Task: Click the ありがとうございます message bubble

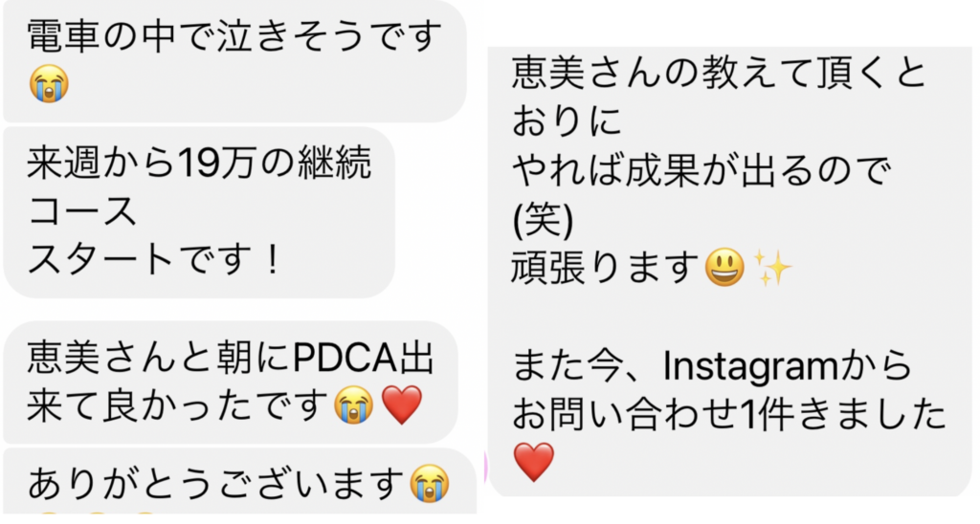Action: point(240,481)
